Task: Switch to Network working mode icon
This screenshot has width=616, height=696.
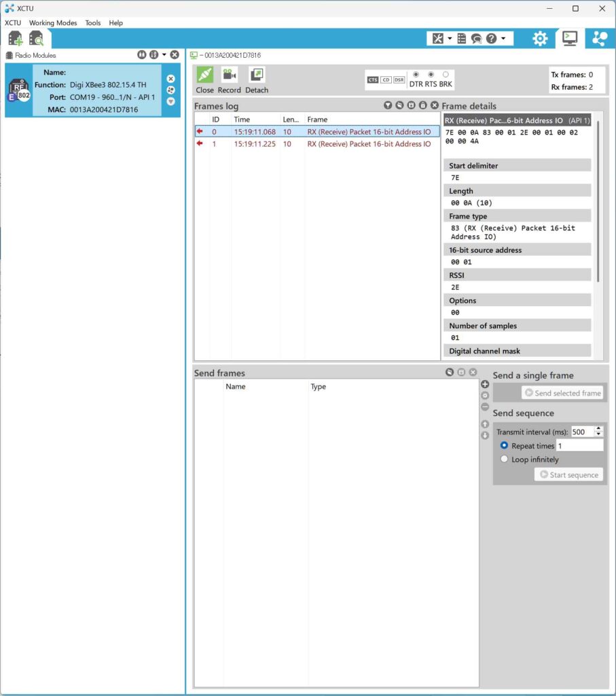Action: 600,39
